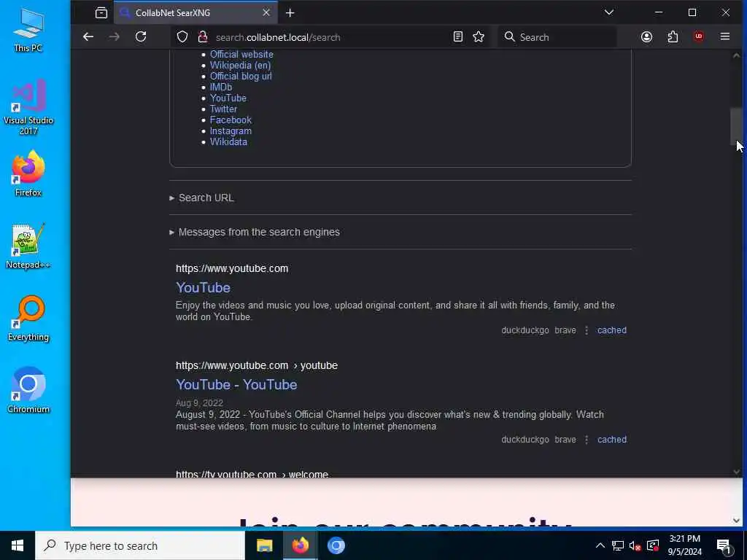
Task: Open the Official blog url link
Action: click(241, 76)
